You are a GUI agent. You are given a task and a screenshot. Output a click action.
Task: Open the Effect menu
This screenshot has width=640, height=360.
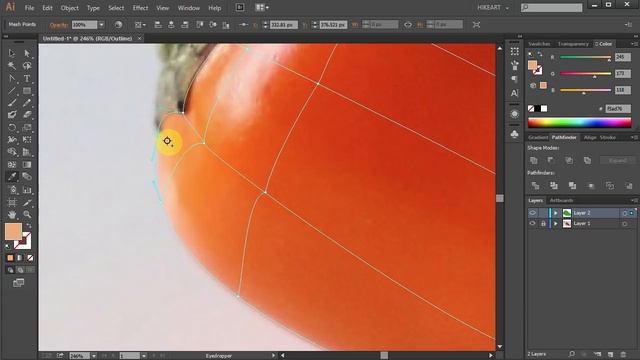(x=140, y=8)
